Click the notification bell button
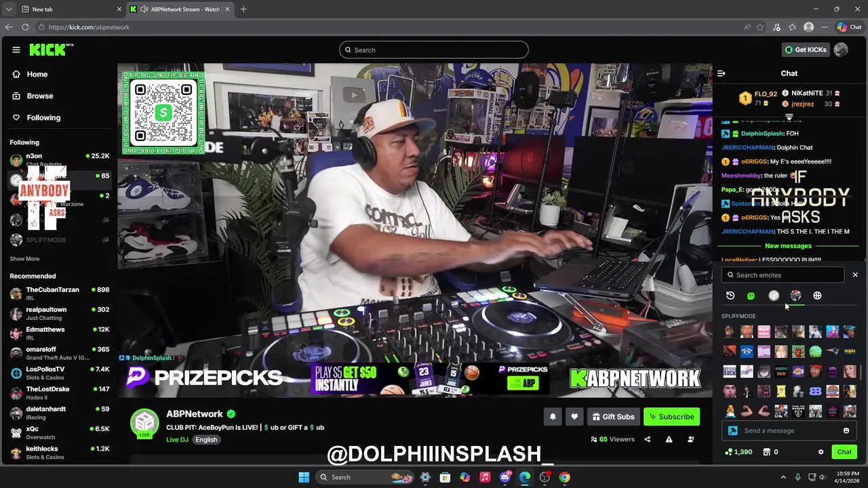Image resolution: width=868 pixels, height=488 pixels. [553, 417]
